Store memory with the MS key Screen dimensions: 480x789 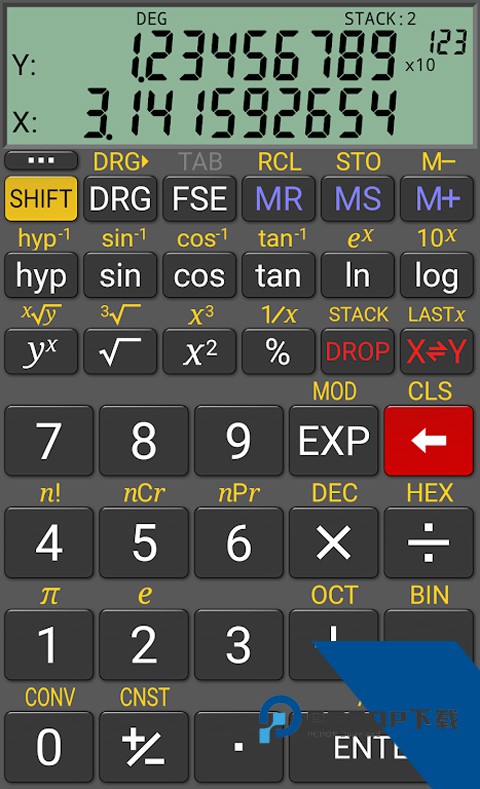tap(357, 198)
